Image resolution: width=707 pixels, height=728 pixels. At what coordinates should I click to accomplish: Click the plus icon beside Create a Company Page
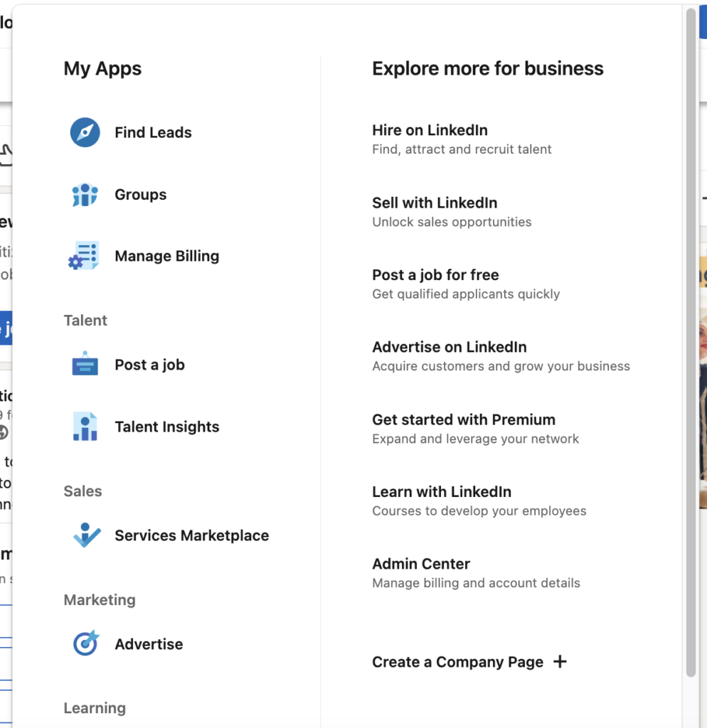point(560,662)
